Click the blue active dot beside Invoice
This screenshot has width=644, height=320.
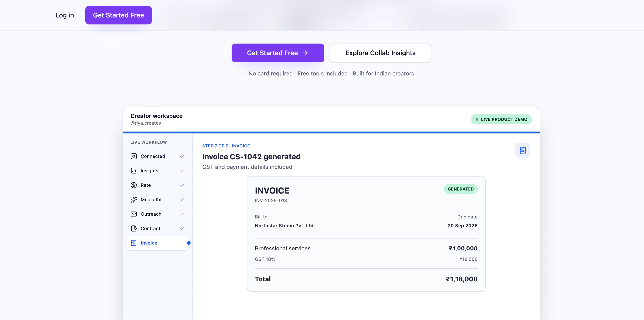coord(189,243)
